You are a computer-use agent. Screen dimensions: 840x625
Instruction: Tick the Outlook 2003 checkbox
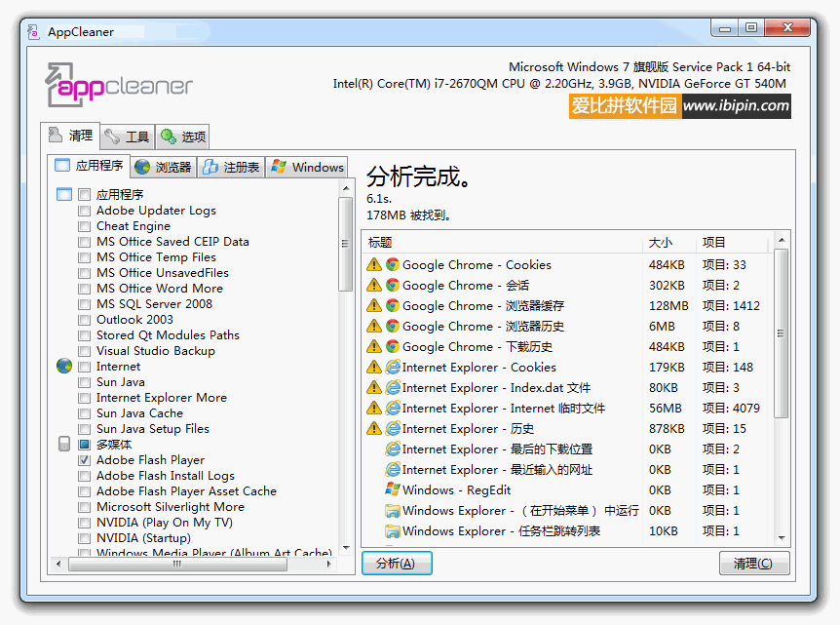point(84,320)
